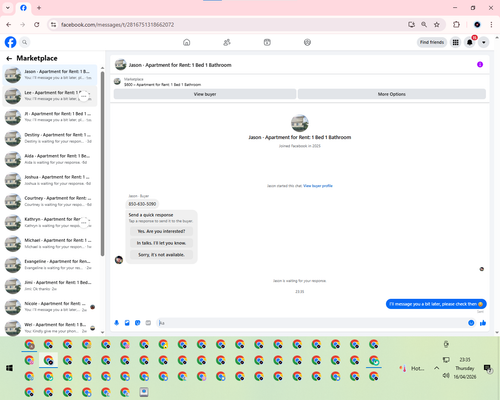The height and width of the screenshot is (400, 500).
Task: Show hidden system tray icons
Action: tap(436, 368)
